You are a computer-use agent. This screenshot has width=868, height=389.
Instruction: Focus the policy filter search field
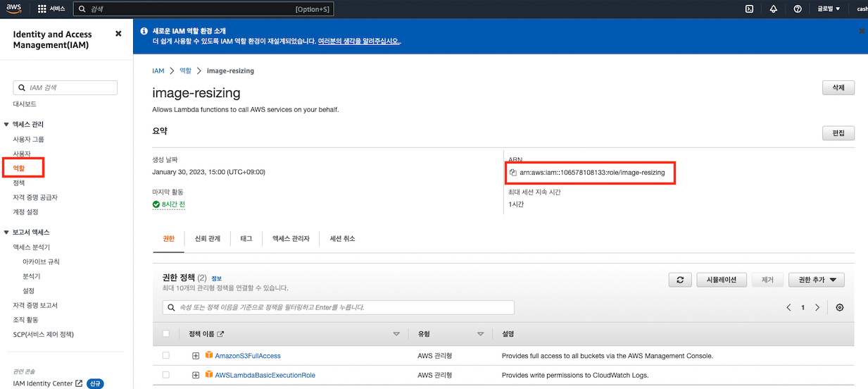pyautogui.click(x=339, y=307)
